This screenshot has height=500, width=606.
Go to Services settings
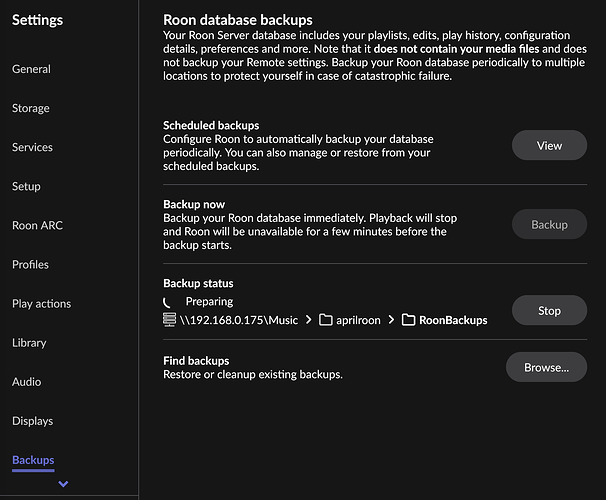coord(32,147)
